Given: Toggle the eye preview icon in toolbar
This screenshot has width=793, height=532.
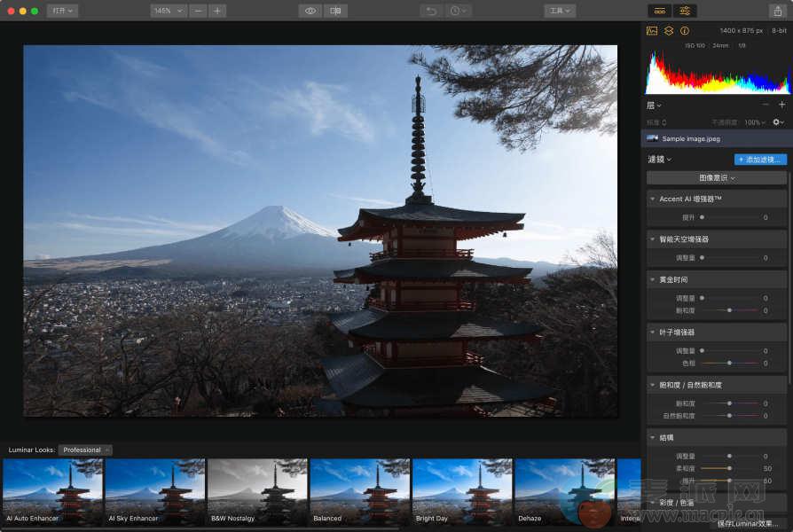Looking at the screenshot, I should (x=310, y=11).
